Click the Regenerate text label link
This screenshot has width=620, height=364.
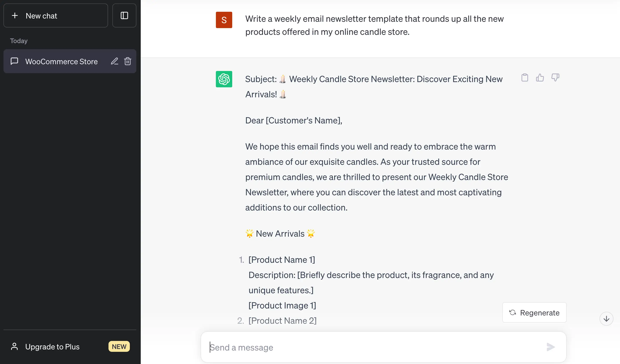539,312
